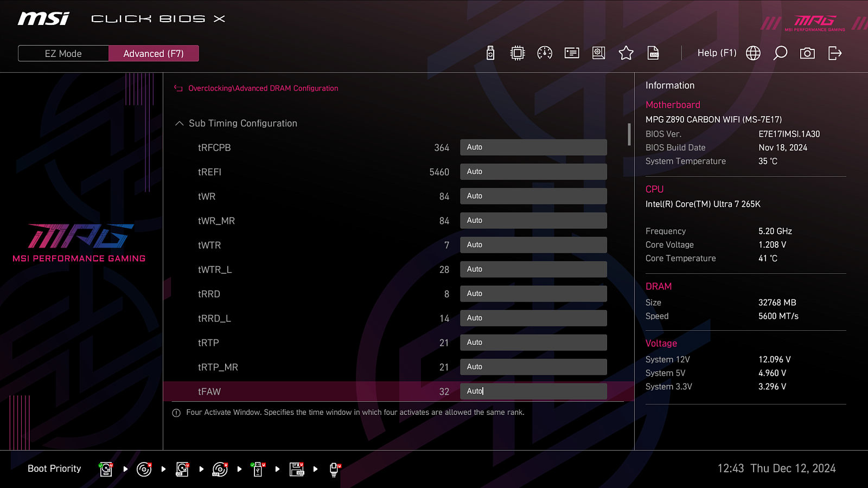Open the hardware monitor card icon
Image resolution: width=868 pixels, height=488 pixels.
572,53
